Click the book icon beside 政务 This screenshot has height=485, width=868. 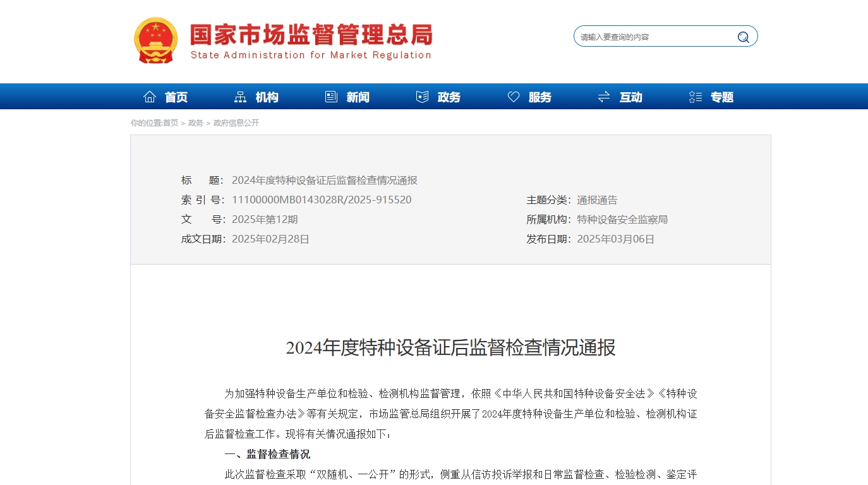[x=422, y=97]
